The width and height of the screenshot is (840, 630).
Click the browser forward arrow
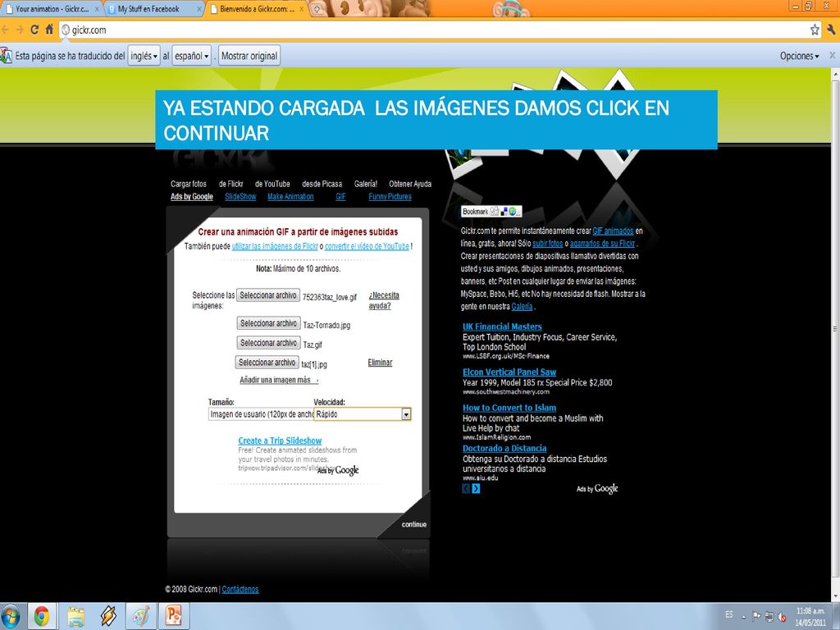point(20,30)
